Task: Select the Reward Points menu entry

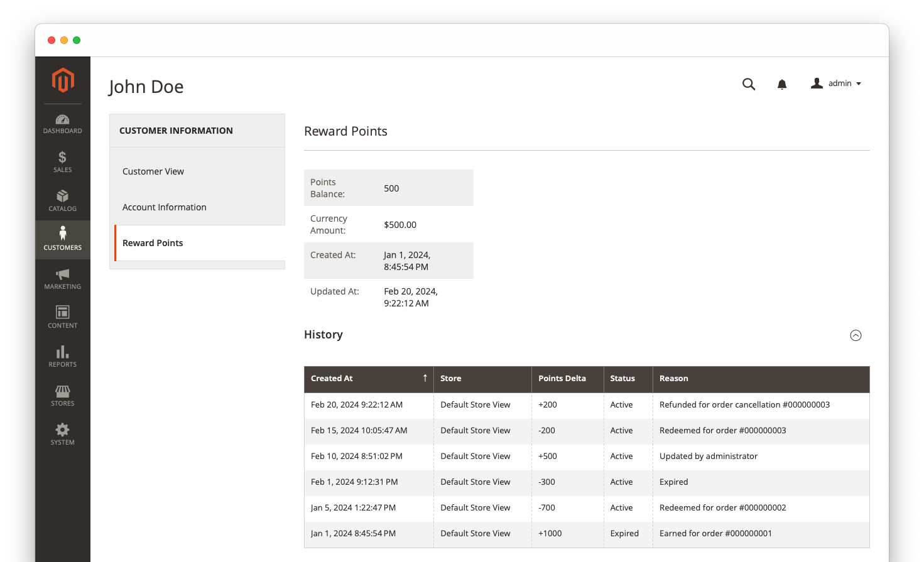Action: pos(153,242)
